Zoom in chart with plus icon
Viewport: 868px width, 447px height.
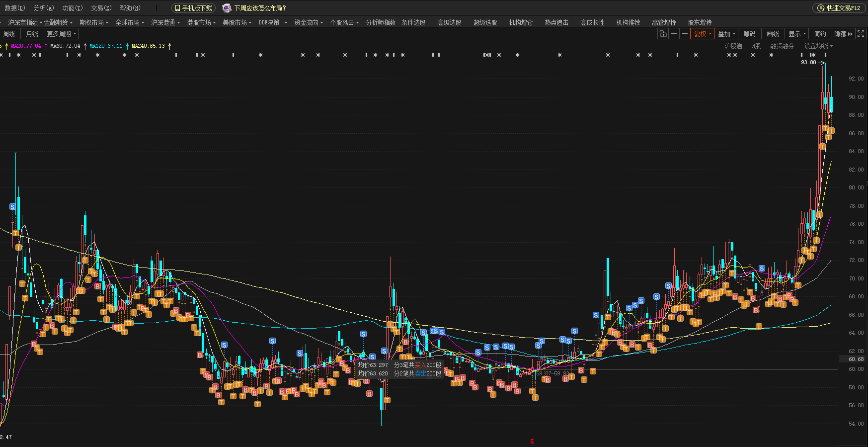[674, 34]
